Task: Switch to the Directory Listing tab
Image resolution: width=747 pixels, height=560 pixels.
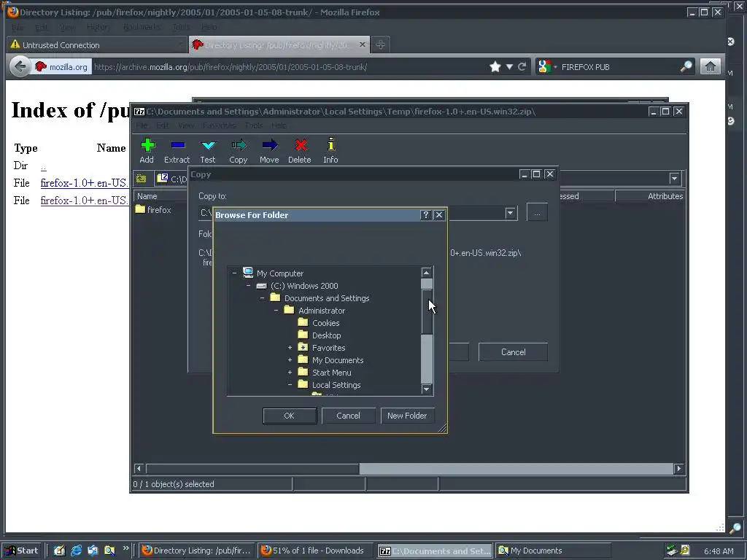Action: [279, 44]
